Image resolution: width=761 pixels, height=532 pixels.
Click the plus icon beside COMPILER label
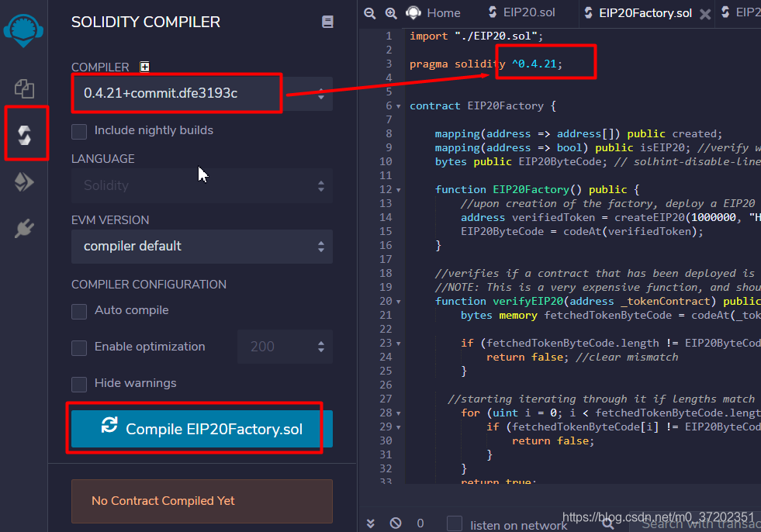click(144, 67)
